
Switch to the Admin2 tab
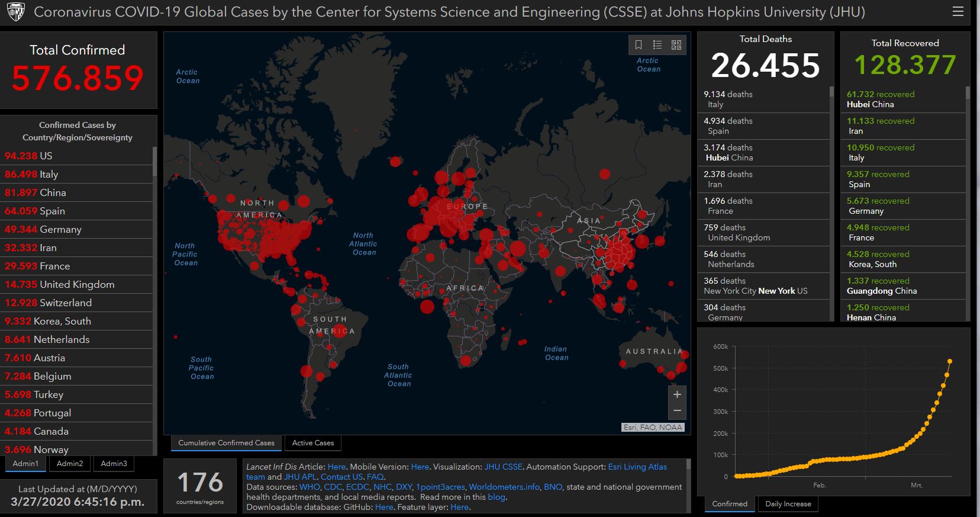(x=70, y=464)
